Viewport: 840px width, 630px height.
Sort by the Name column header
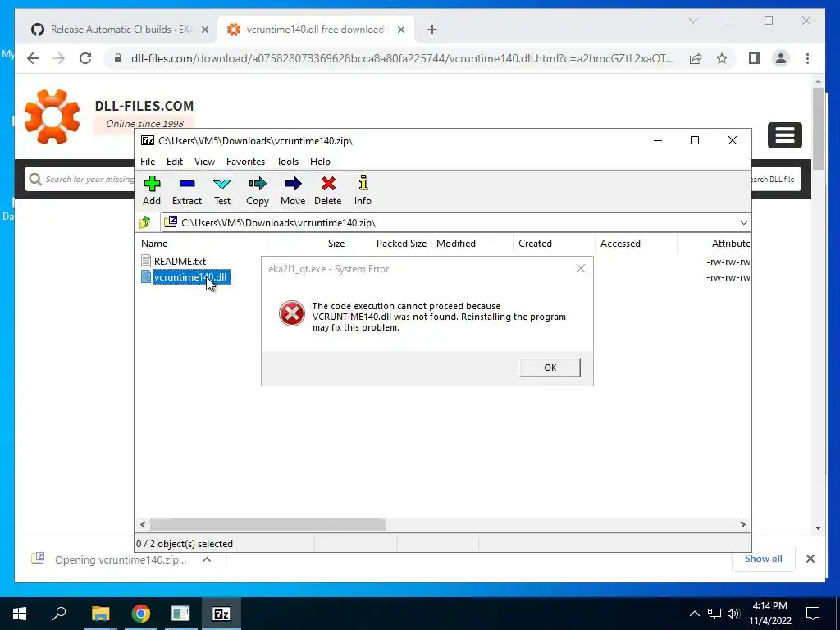pos(201,243)
